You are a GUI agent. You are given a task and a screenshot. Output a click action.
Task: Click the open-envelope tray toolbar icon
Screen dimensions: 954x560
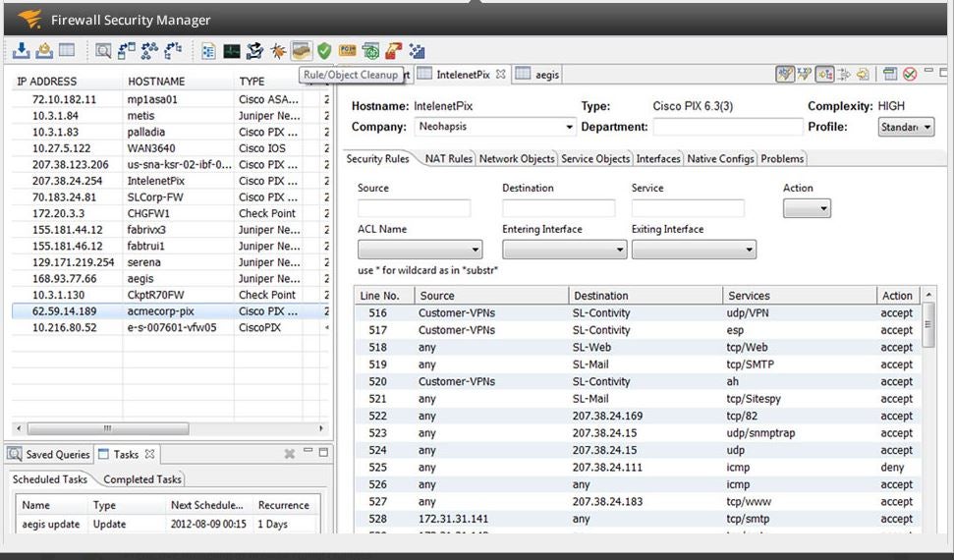click(x=44, y=50)
